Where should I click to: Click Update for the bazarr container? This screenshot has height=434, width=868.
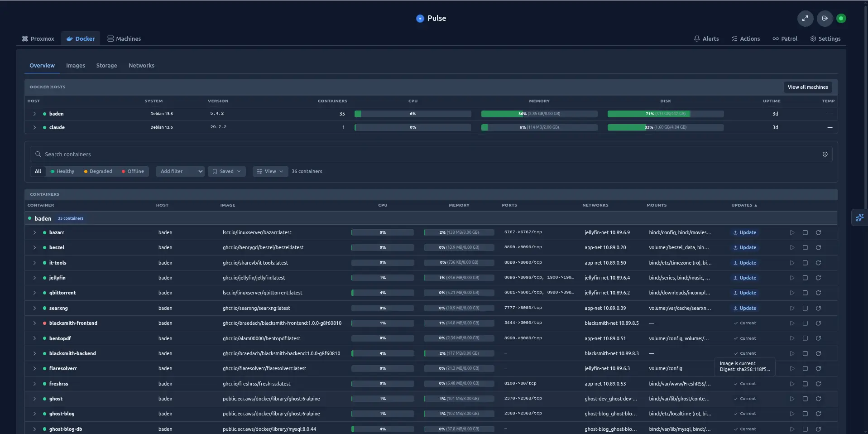745,233
